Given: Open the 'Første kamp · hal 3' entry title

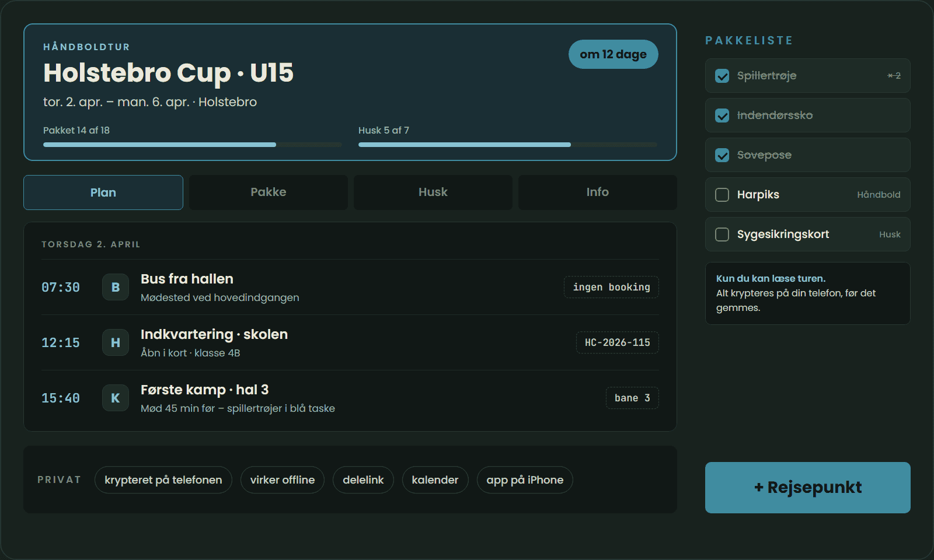Looking at the screenshot, I should point(205,390).
